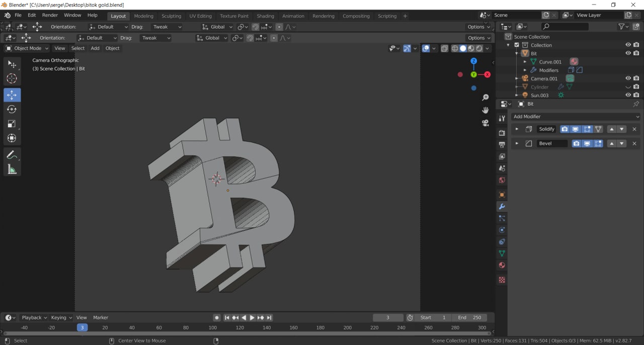
Task: Remove the Bevel modifier
Action: (x=634, y=143)
